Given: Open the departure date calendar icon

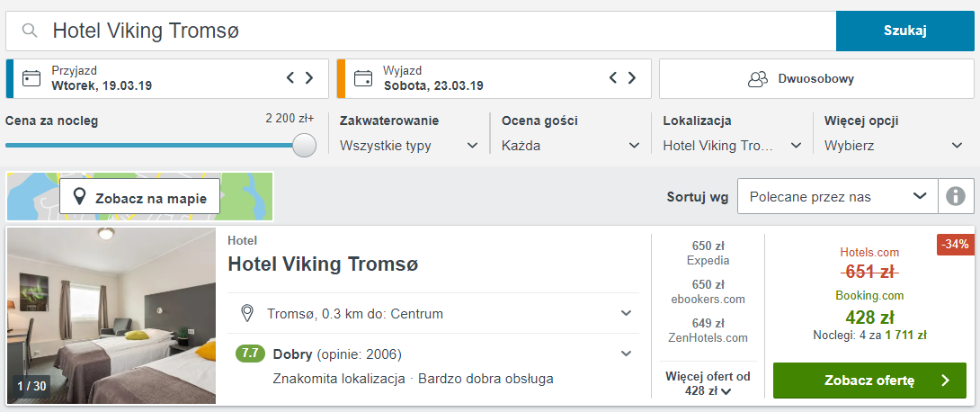Looking at the screenshot, I should (x=363, y=78).
